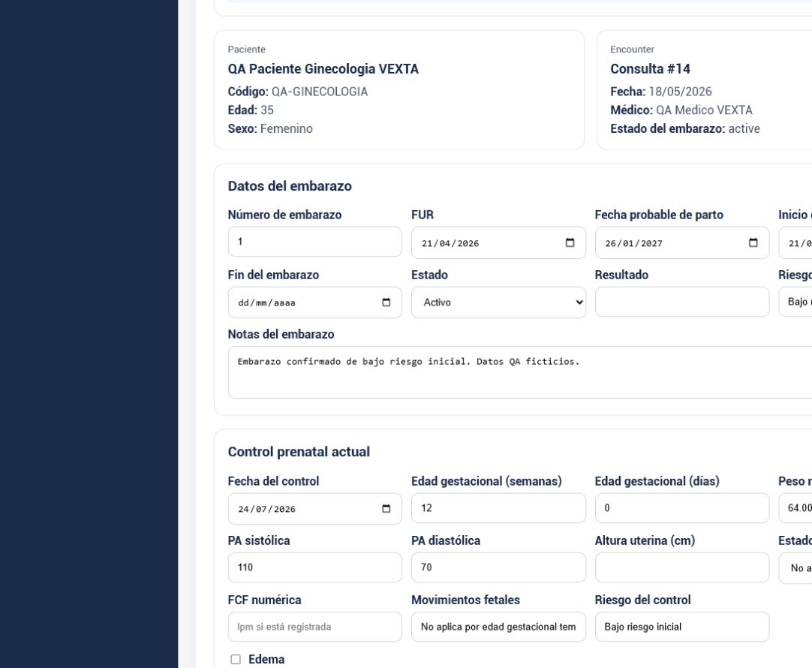Expand the Estado dropdown showing Activo
Viewport: 812px width, 668px height.
(499, 302)
